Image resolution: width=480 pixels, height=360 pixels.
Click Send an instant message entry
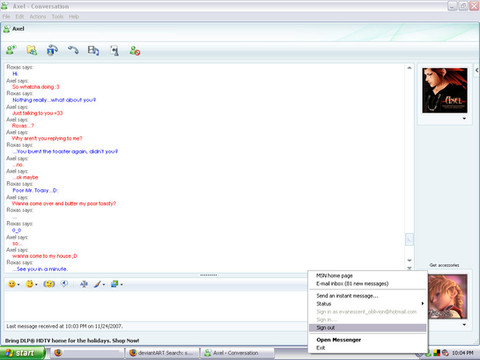pyautogui.click(x=347, y=296)
